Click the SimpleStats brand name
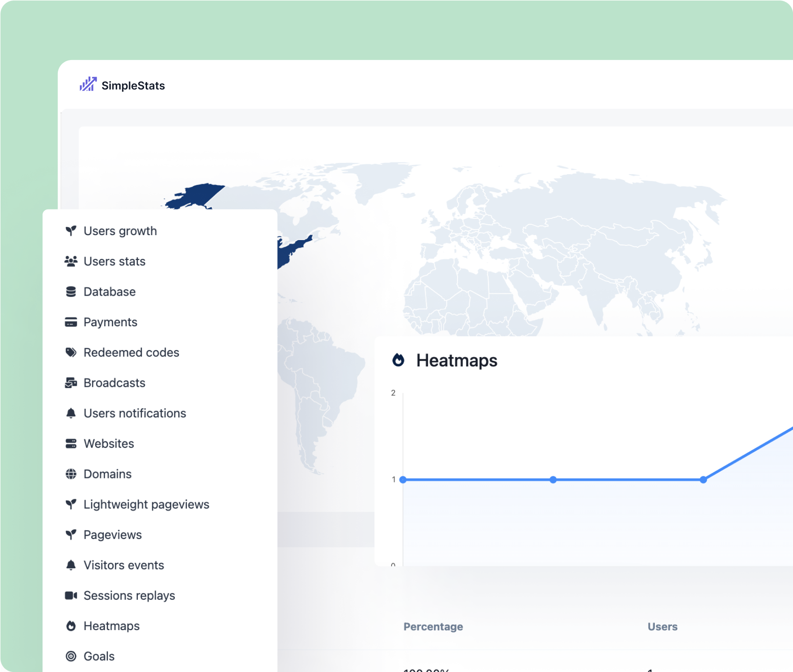Image resolution: width=793 pixels, height=672 pixels. tap(133, 86)
